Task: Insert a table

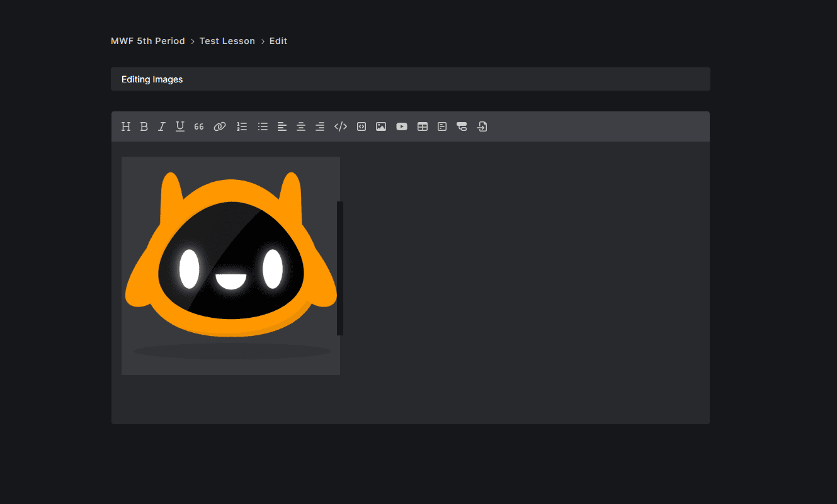Action: coord(423,126)
